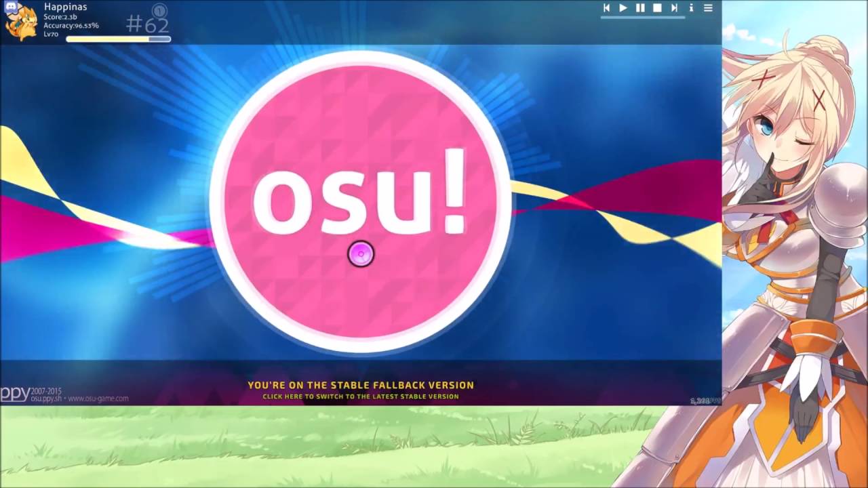Pause the music playback
The height and width of the screenshot is (488, 868).
640,8
